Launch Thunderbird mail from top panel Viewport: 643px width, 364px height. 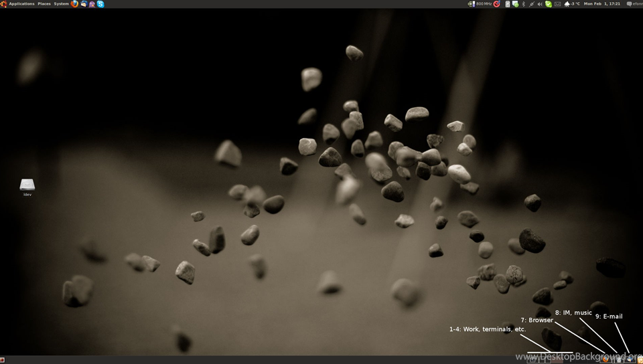84,4
